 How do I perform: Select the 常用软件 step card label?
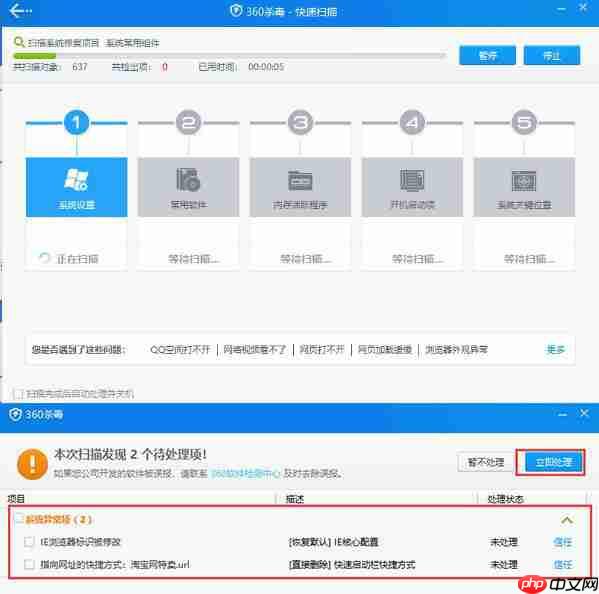tap(188, 205)
